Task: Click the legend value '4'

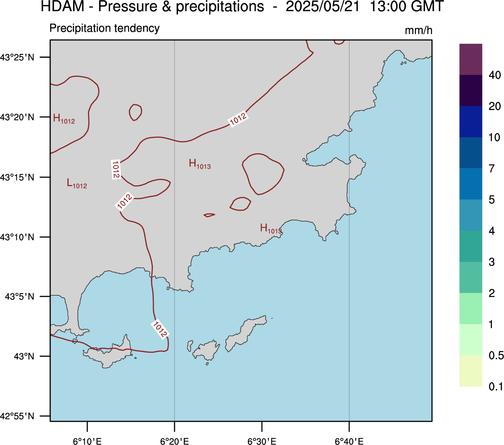Action: pos(492,231)
